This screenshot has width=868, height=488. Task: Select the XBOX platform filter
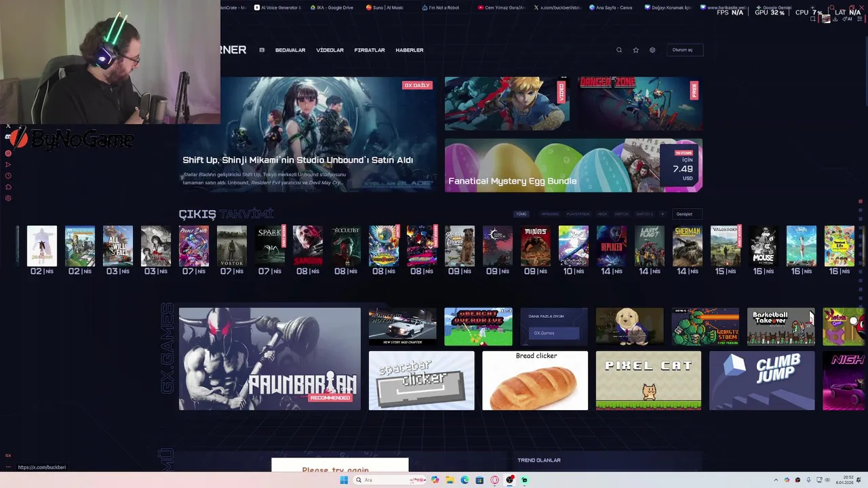coord(602,214)
